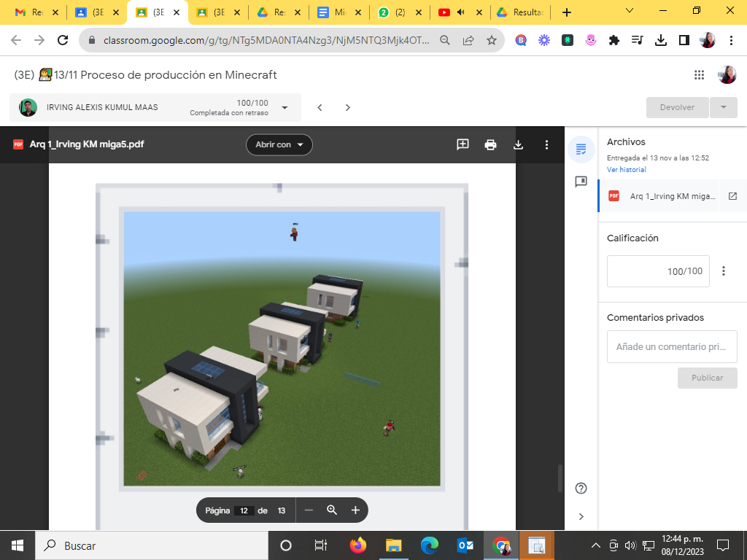The image size is (747, 560).
Task: Open the help question mark icon
Action: pos(581,488)
